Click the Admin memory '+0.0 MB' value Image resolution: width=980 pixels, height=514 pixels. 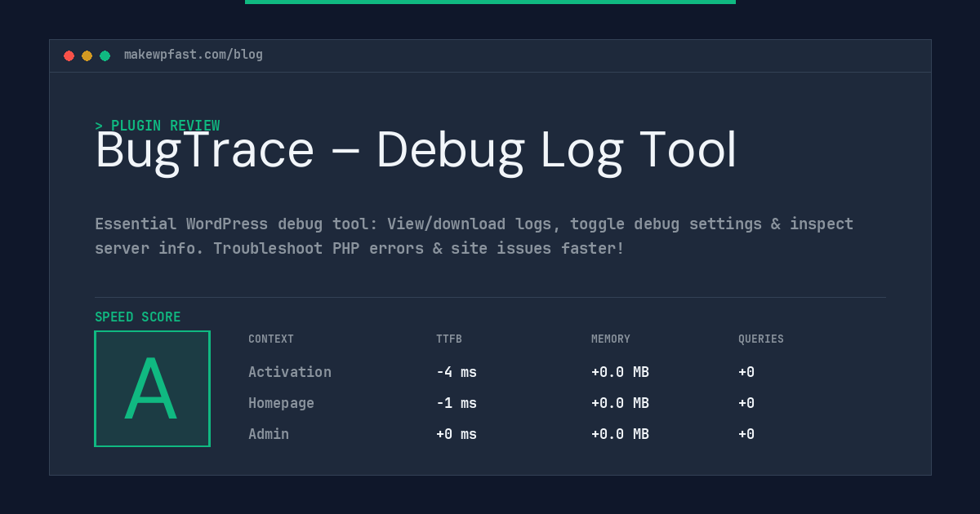pyautogui.click(x=620, y=434)
